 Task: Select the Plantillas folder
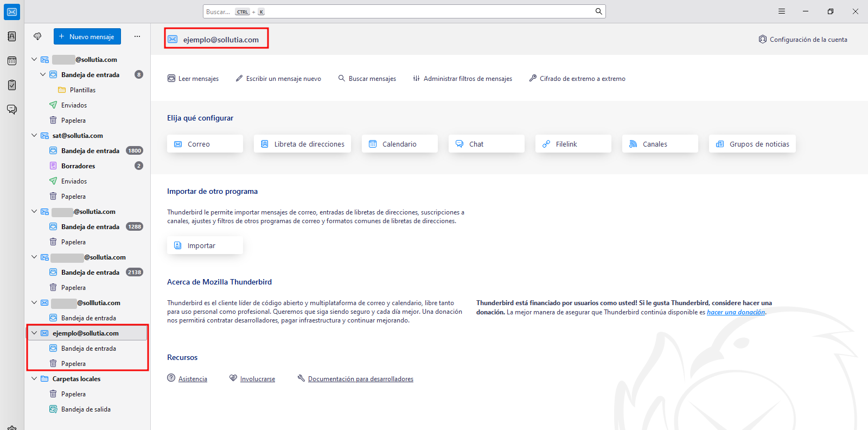coord(87,90)
